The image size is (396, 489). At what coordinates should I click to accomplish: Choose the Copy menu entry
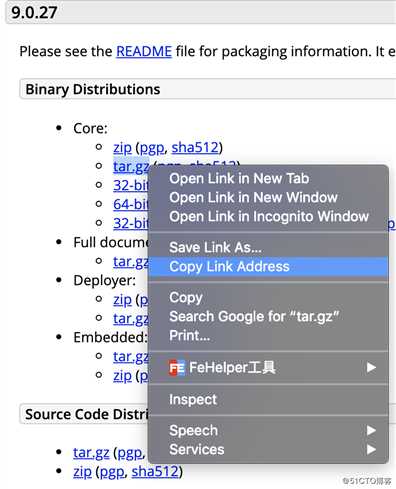[x=268, y=298]
